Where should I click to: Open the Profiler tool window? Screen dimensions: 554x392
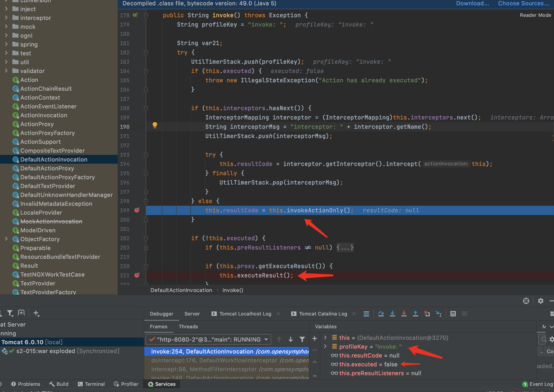[126, 384]
